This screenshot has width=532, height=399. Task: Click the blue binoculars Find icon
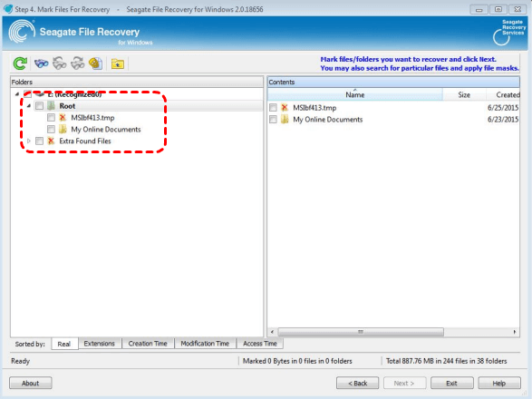[x=42, y=63]
